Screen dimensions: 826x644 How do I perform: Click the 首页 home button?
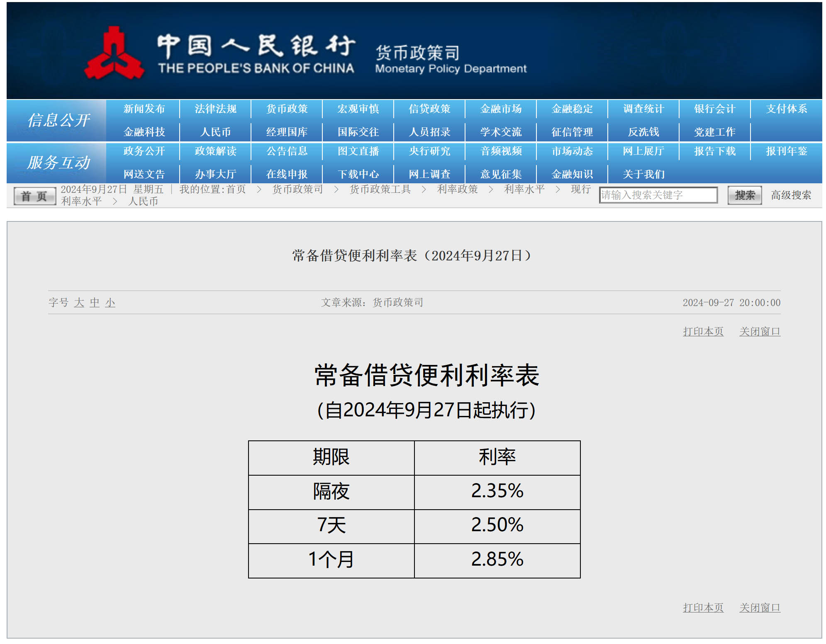pyautogui.click(x=34, y=196)
